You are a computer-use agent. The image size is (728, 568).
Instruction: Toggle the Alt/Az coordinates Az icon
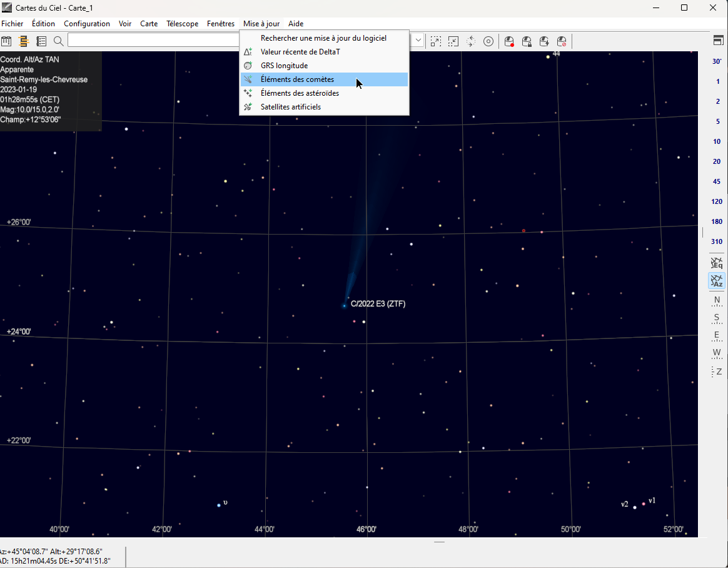point(717,281)
